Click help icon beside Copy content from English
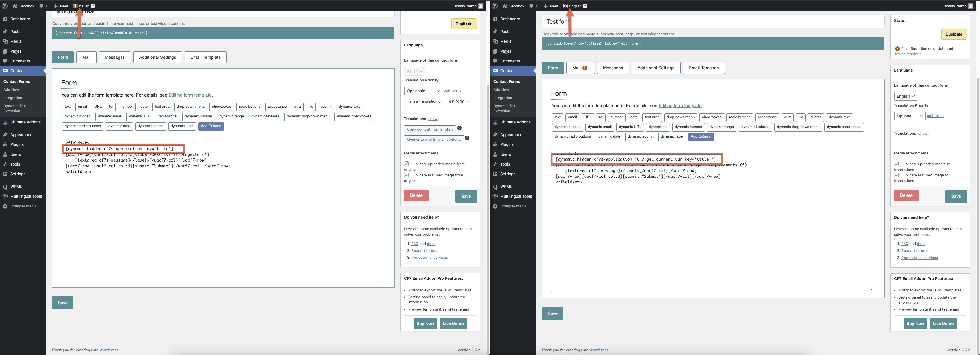Viewport: 980px width, 355px height. (459, 128)
